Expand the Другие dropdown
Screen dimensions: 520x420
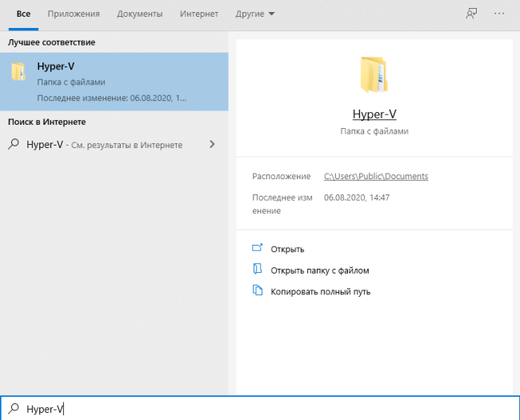(254, 14)
